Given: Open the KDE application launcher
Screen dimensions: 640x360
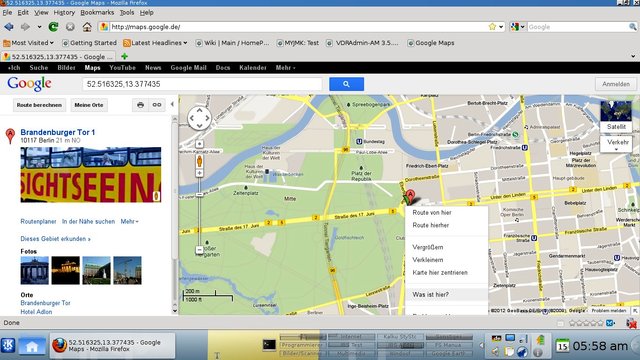Looking at the screenshot, I should (x=8, y=346).
